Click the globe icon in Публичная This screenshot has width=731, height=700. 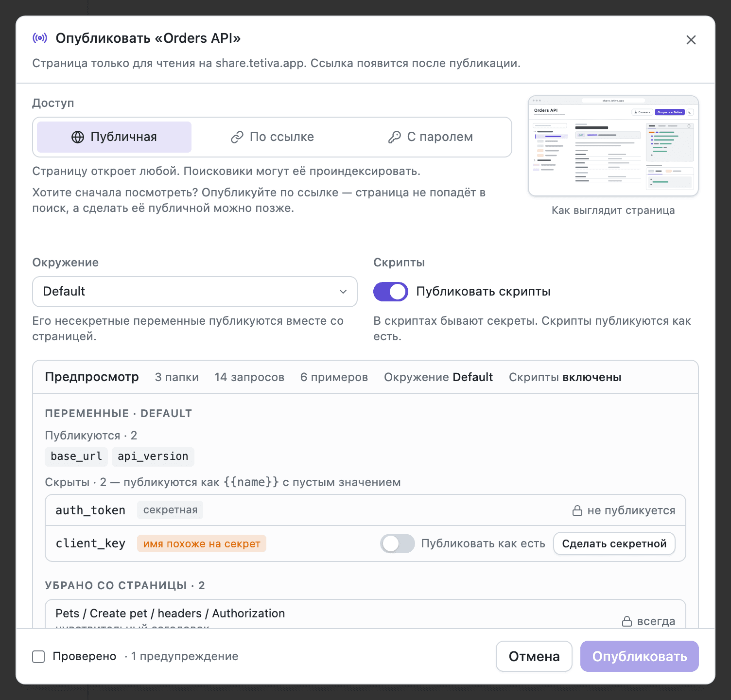(x=78, y=137)
